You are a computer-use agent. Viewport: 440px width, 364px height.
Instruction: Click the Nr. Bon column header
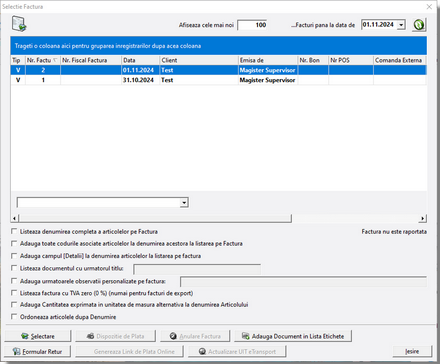313,60
